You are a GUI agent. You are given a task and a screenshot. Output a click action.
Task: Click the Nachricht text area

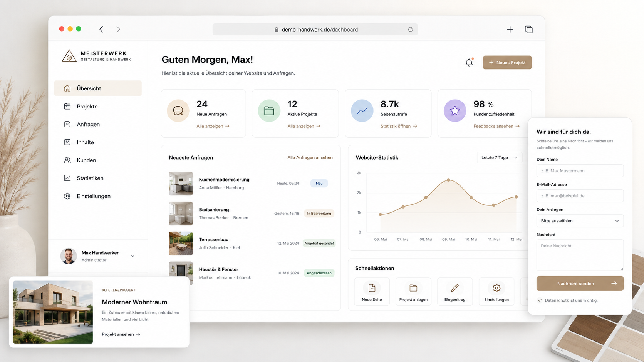point(580,255)
